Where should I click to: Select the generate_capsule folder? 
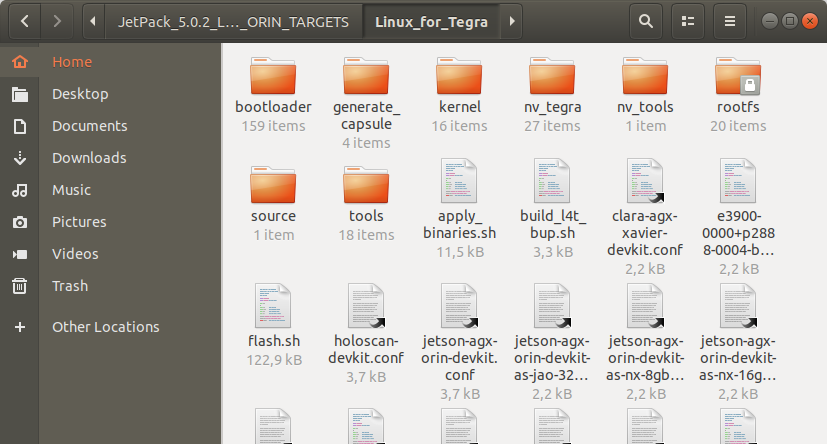[366, 76]
